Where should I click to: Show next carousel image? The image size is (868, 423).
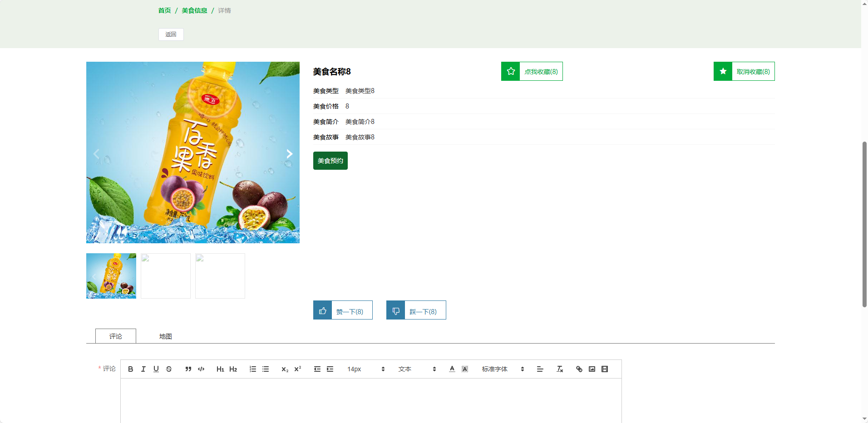tap(290, 154)
